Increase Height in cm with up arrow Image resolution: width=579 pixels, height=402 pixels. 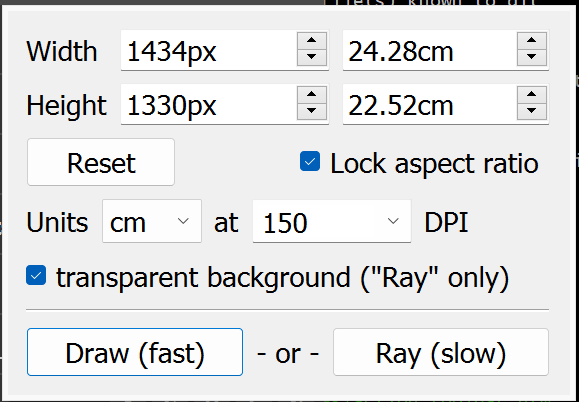[532, 95]
